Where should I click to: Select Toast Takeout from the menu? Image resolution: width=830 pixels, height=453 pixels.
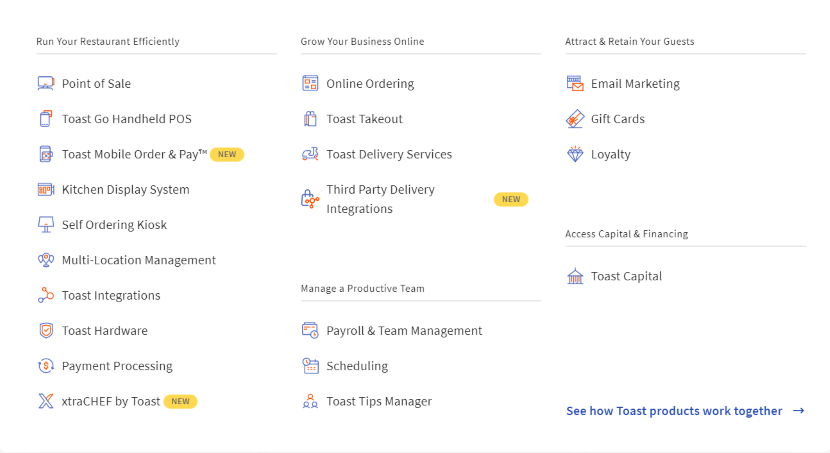pos(364,119)
